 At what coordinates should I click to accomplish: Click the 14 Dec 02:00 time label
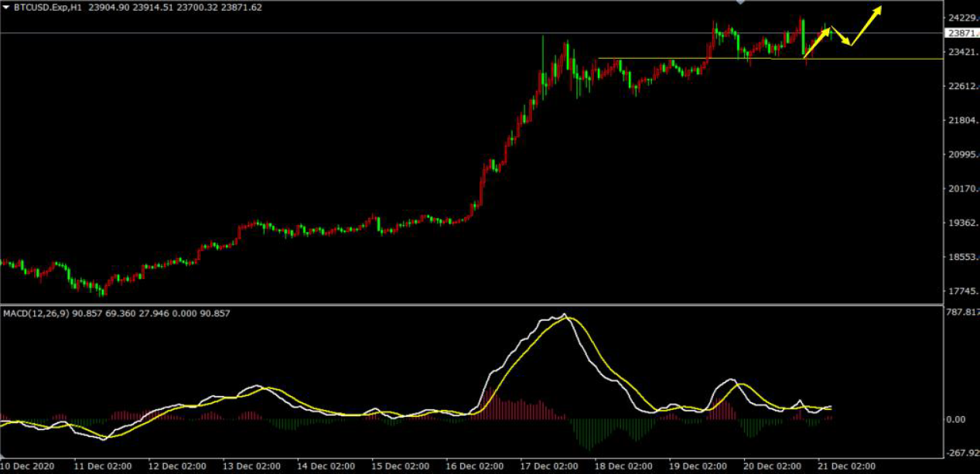(x=326, y=466)
